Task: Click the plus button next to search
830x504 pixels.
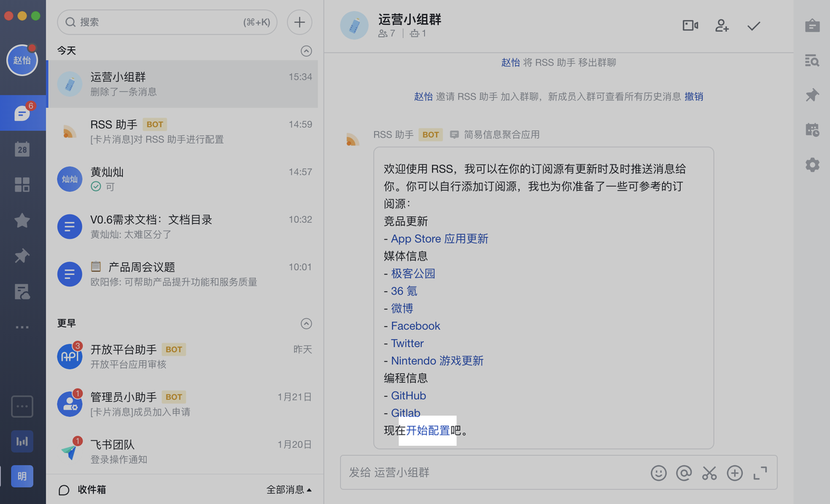Action: coord(299,22)
